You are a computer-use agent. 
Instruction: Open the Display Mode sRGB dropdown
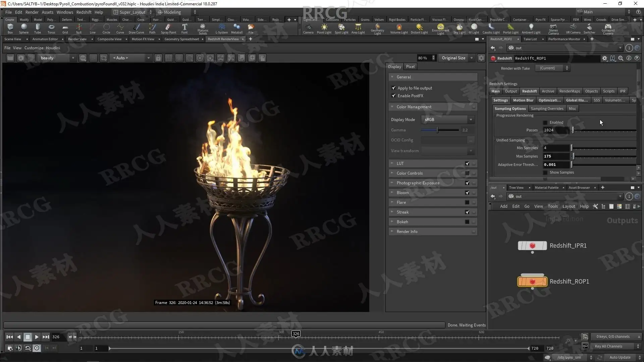448,120
